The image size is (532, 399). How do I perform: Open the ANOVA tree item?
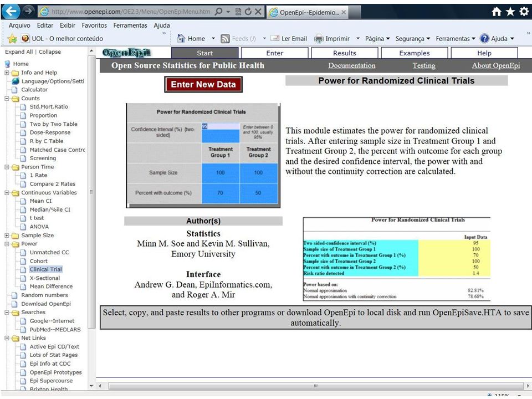click(39, 227)
